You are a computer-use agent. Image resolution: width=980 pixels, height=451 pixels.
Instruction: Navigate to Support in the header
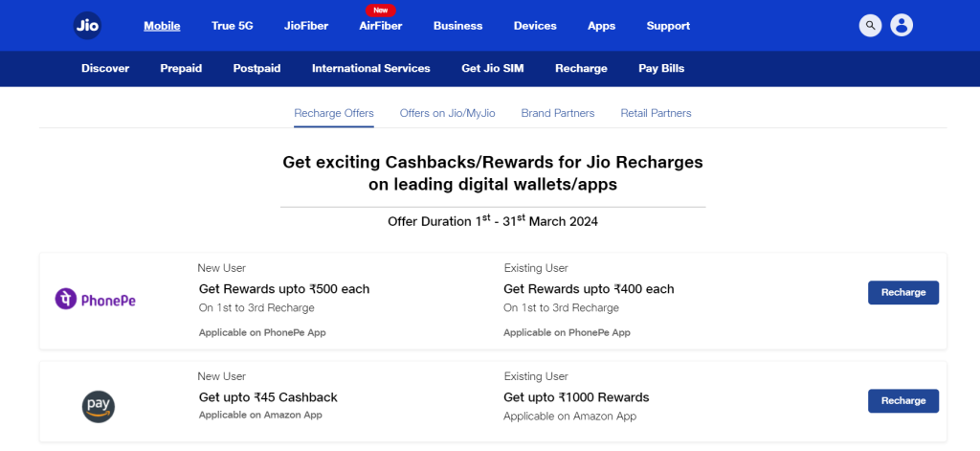[668, 26]
